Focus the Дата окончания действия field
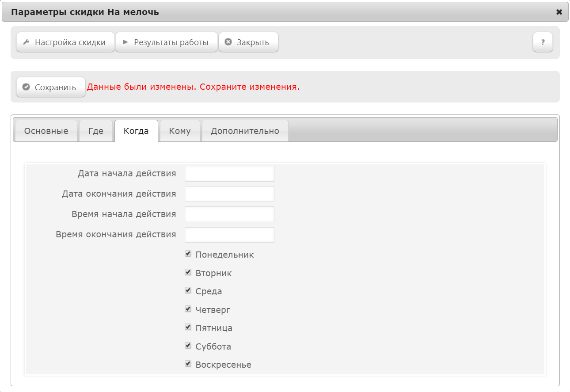Viewport: 570px width, 392px height. (x=229, y=194)
